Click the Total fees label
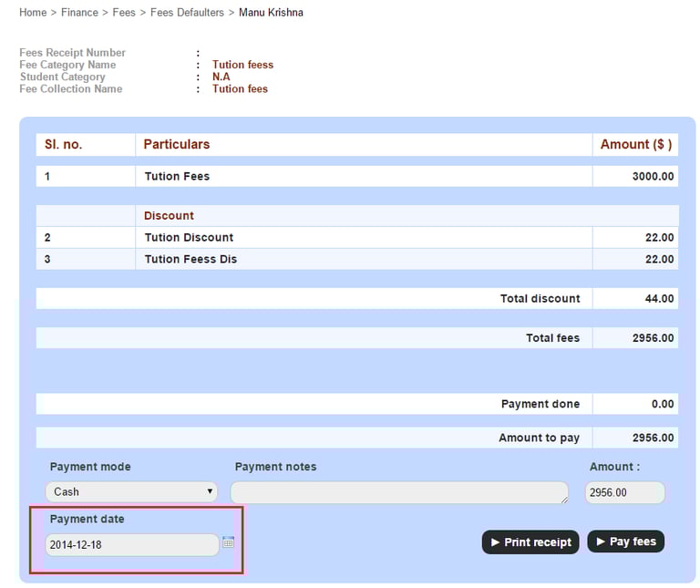This screenshot has height=588, width=700. [552, 338]
